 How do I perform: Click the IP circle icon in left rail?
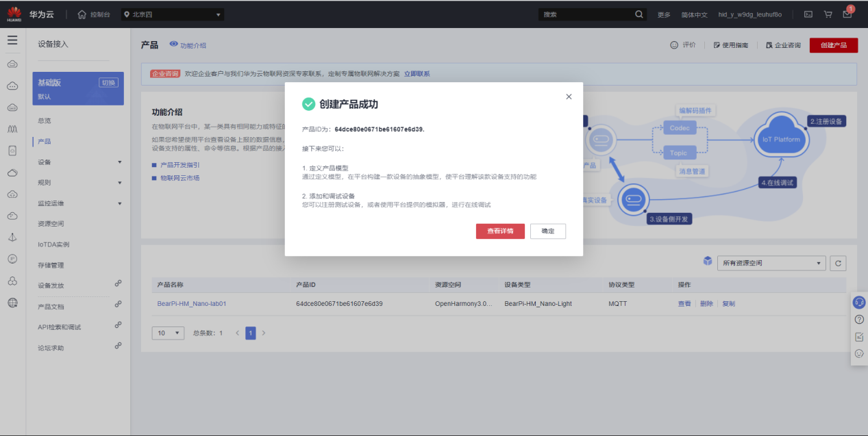pos(12,259)
